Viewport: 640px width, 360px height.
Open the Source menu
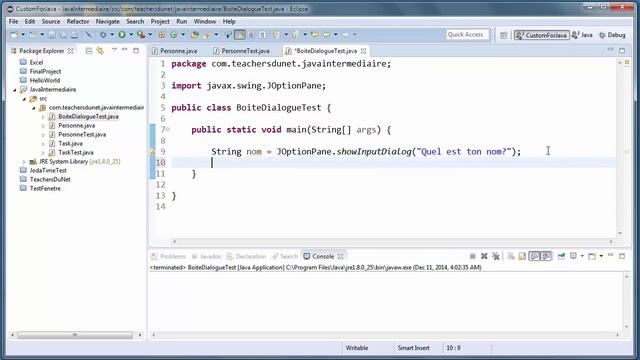coord(51,21)
